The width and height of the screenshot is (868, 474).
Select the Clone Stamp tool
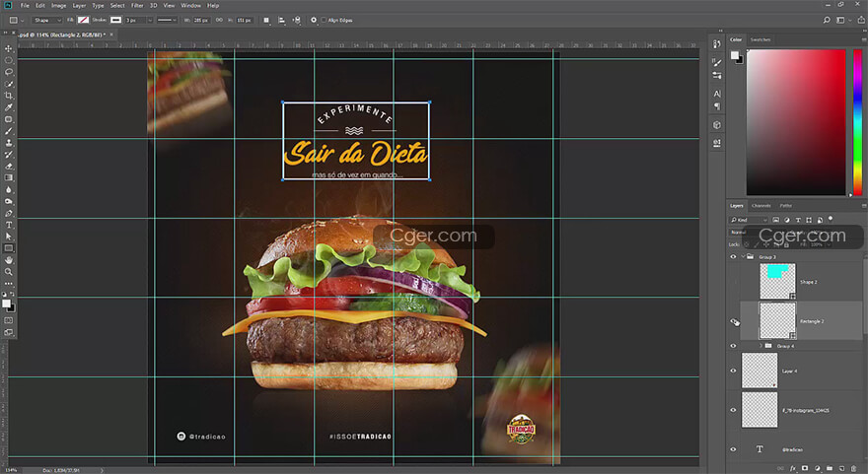point(8,143)
